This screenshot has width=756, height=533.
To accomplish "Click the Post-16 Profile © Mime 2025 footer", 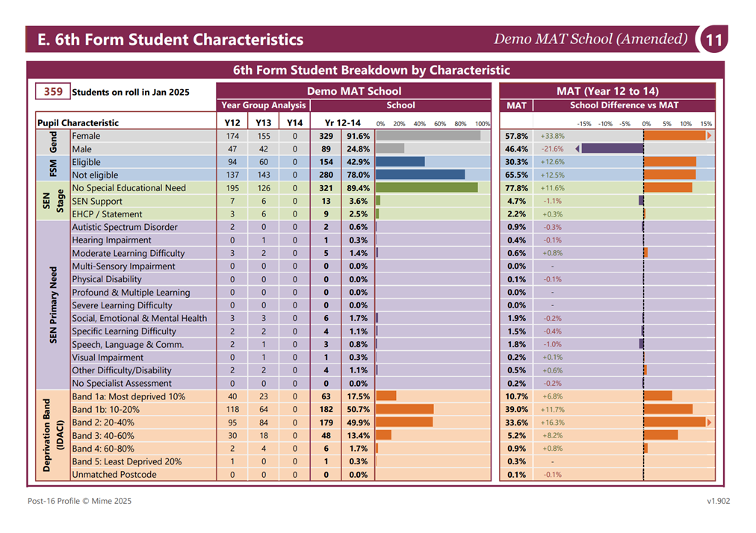I will (79, 501).
